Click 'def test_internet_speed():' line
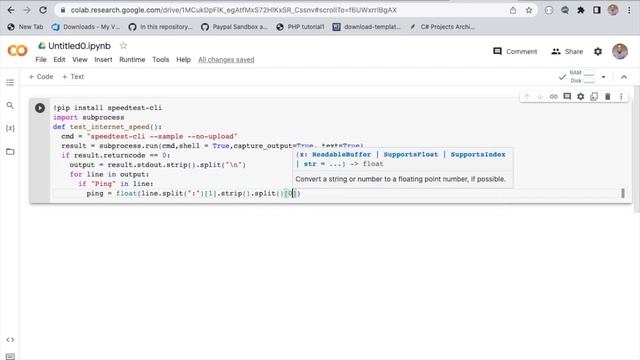Viewport: 640px width, 360px height. (107, 127)
